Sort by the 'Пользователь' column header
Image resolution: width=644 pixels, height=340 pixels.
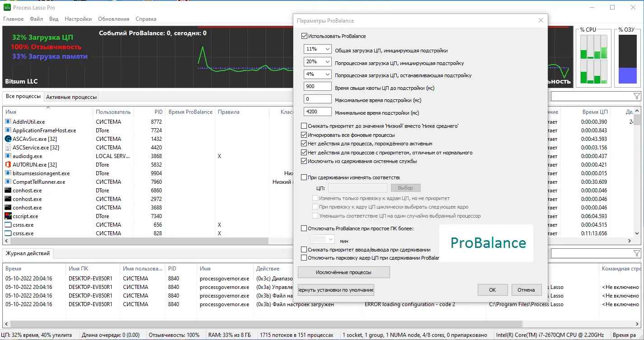(113, 112)
